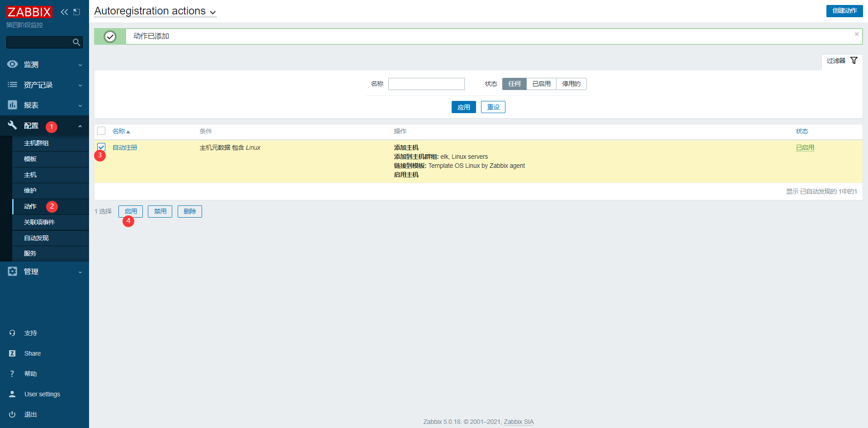
Task: Open the 报表 chart icon
Action: 12,105
